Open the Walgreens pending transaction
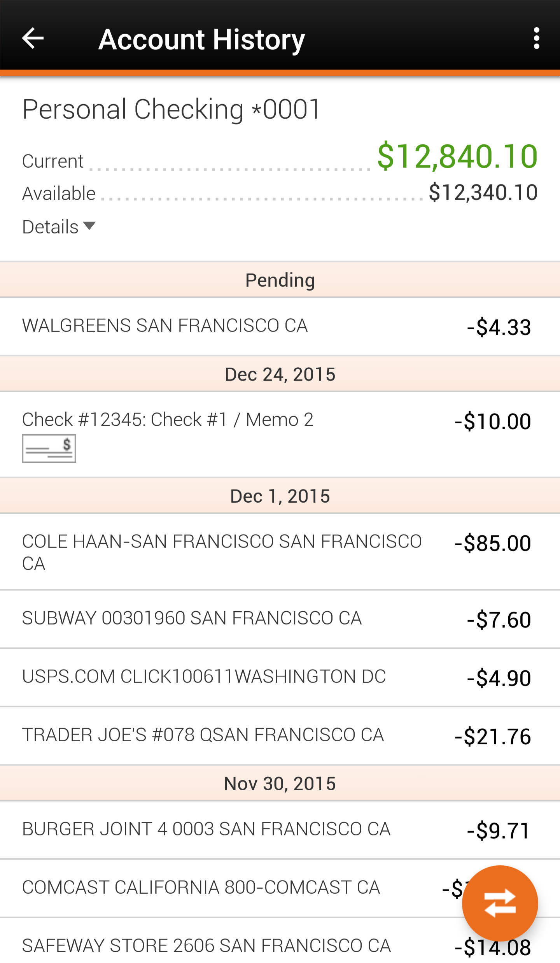This screenshot has height=963, width=560. (280, 326)
